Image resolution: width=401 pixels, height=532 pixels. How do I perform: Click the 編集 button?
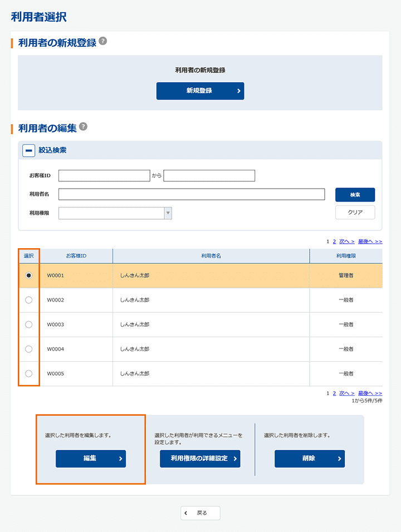(91, 459)
